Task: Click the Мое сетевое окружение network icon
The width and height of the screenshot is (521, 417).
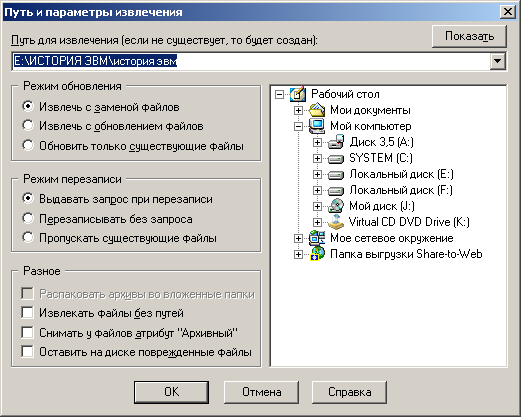Action: pyautogui.click(x=317, y=238)
